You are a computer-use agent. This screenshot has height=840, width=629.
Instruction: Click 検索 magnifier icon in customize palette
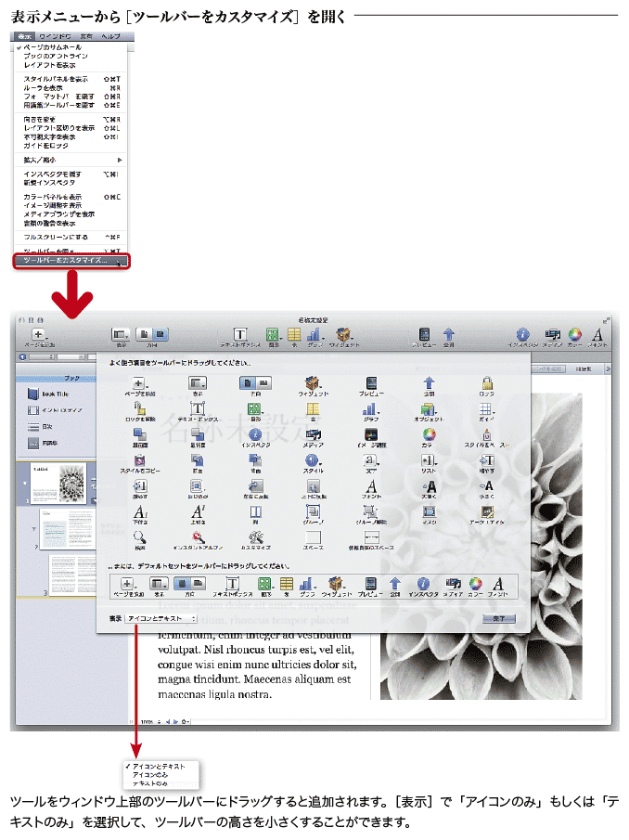(x=140, y=537)
